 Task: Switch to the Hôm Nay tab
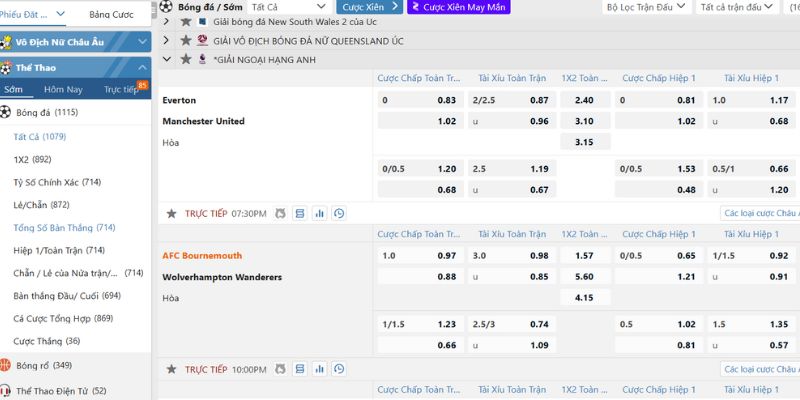tap(63, 89)
